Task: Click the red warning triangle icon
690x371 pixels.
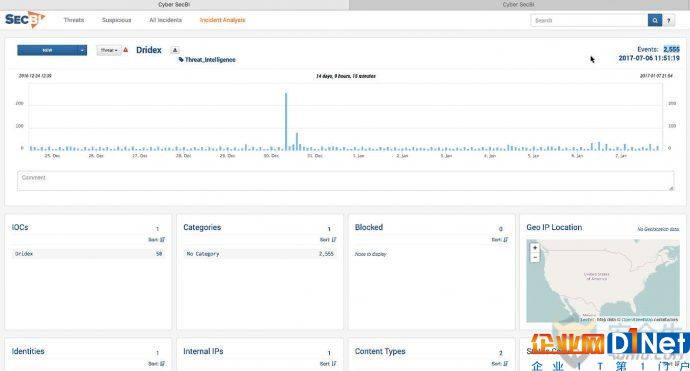Action: (x=125, y=50)
